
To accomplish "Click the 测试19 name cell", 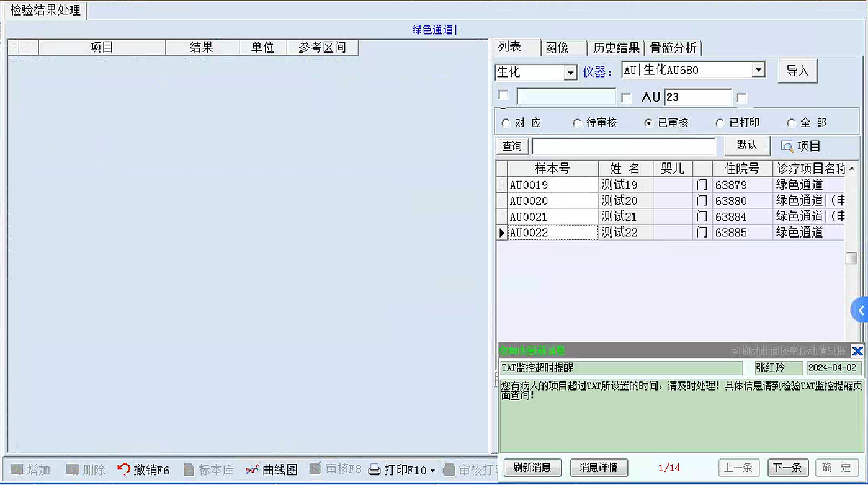I will [625, 185].
